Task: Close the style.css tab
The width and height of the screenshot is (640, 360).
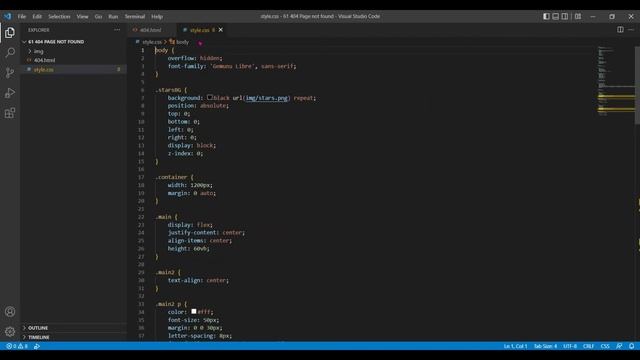Action: point(221,30)
